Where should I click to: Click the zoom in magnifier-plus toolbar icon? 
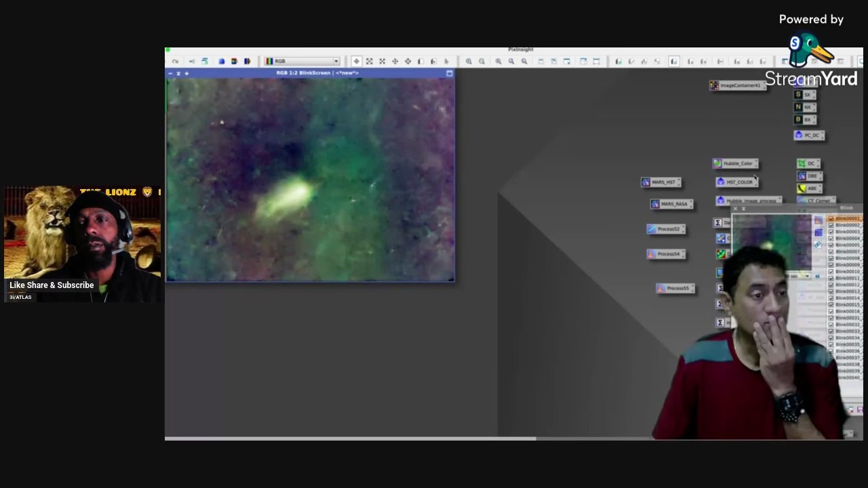click(469, 62)
